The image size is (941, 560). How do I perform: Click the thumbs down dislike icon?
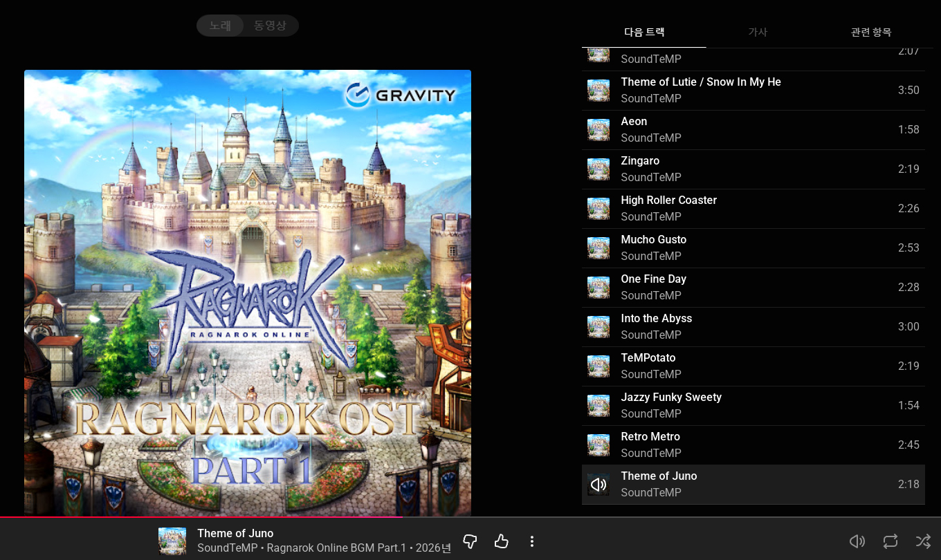(x=470, y=541)
